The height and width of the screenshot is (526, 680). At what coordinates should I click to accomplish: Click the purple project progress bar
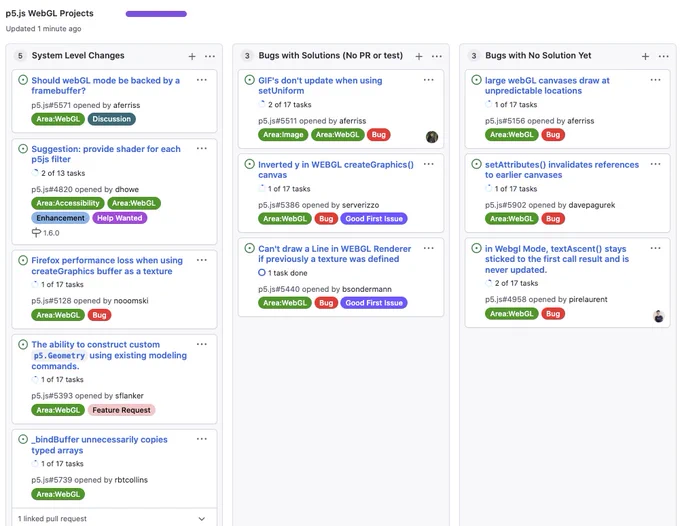[x=156, y=14]
